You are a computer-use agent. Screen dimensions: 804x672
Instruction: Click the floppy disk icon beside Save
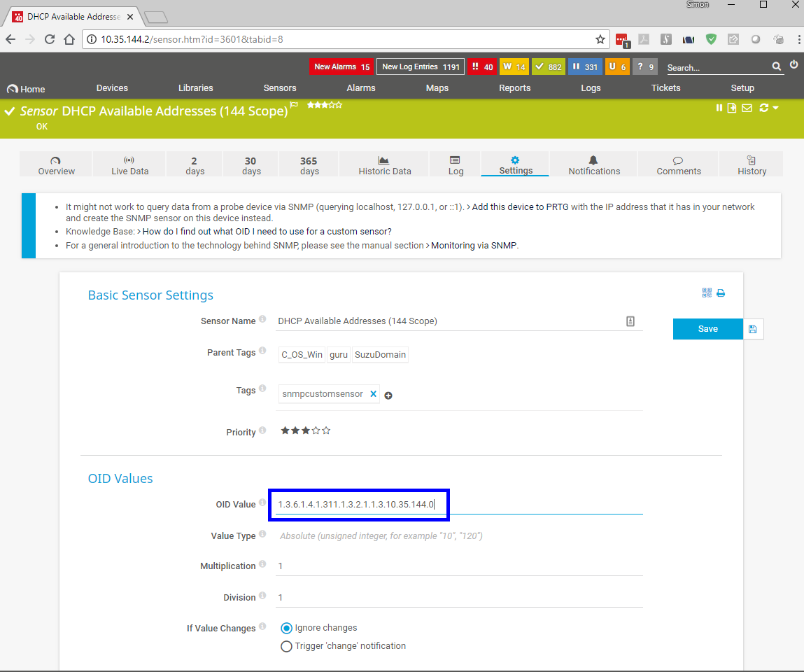pos(753,329)
